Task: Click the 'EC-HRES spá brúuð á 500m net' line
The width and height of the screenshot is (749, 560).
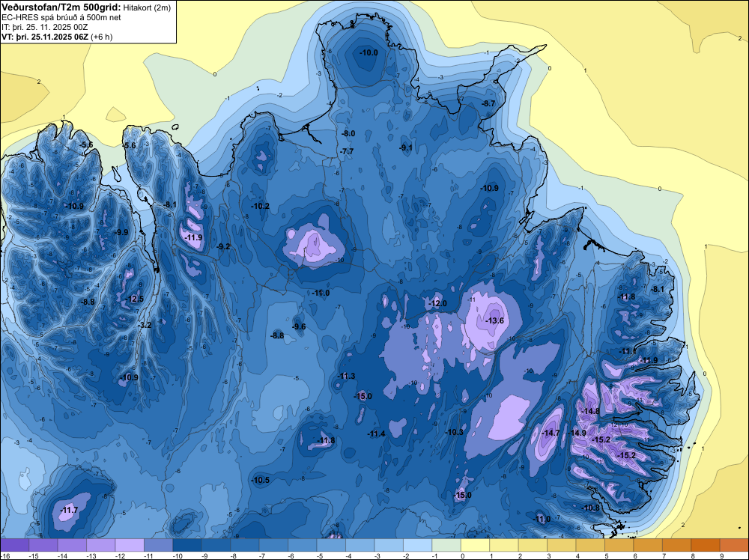Action: pos(61,17)
